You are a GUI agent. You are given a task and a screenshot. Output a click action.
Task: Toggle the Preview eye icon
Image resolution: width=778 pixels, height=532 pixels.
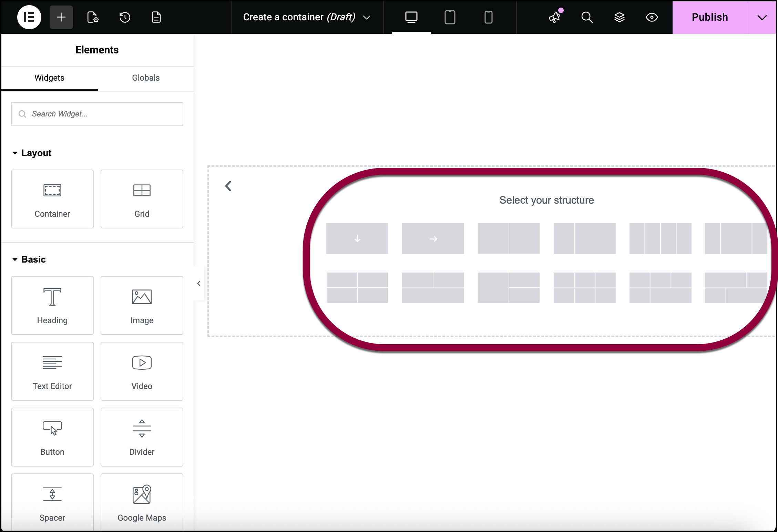tap(652, 17)
